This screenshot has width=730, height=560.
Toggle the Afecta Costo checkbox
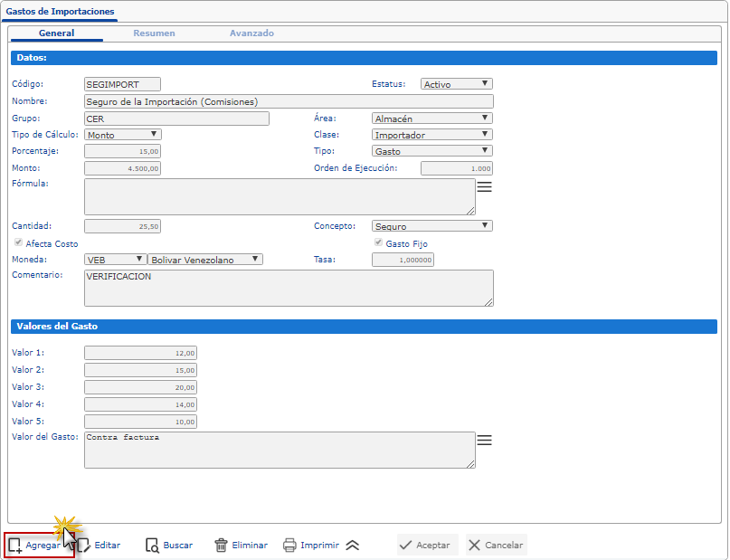coord(18,243)
